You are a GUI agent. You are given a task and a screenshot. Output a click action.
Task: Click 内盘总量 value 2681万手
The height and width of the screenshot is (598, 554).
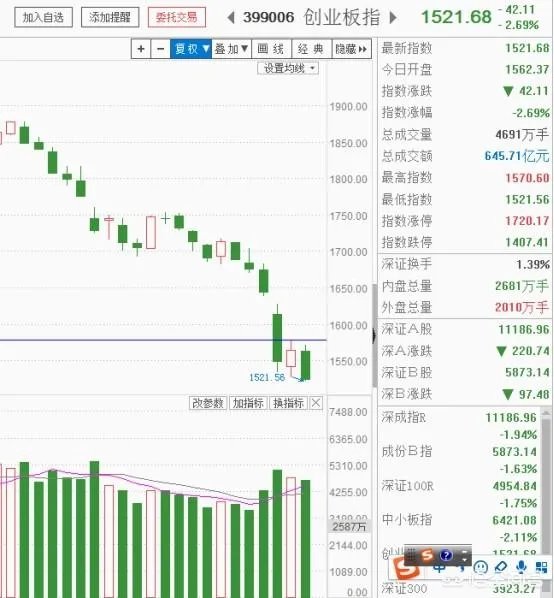click(x=522, y=286)
